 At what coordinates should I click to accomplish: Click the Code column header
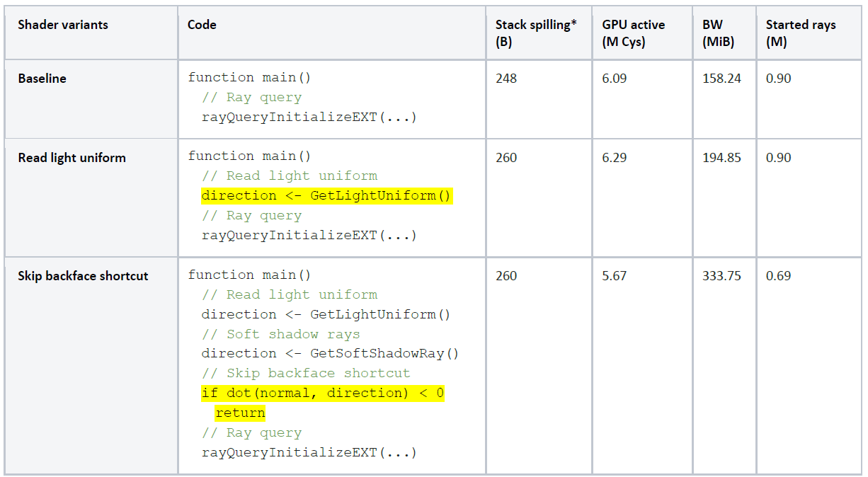202,25
